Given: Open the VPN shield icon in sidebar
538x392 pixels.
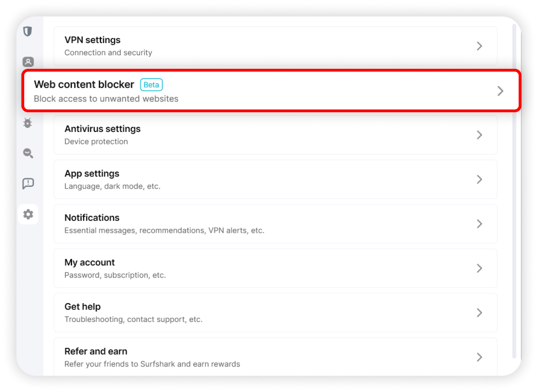Looking at the screenshot, I should 28,32.
